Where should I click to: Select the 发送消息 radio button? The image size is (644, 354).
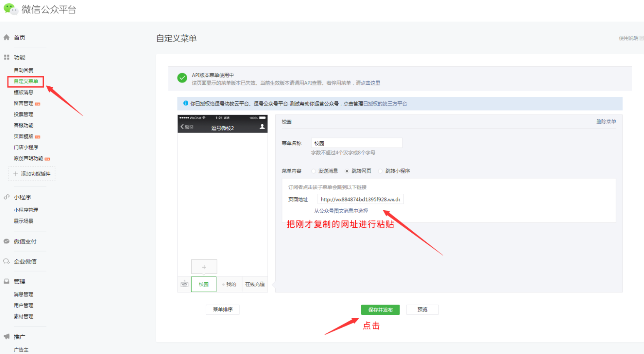tap(313, 171)
